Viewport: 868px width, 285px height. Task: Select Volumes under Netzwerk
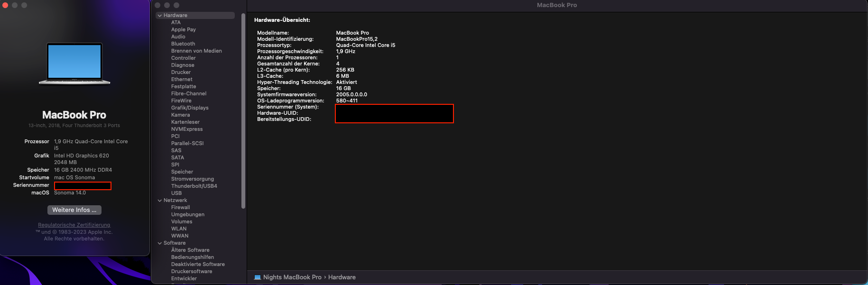tap(182, 221)
